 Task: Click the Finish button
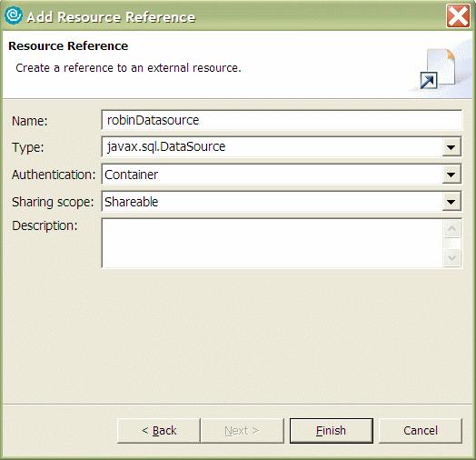(x=332, y=431)
